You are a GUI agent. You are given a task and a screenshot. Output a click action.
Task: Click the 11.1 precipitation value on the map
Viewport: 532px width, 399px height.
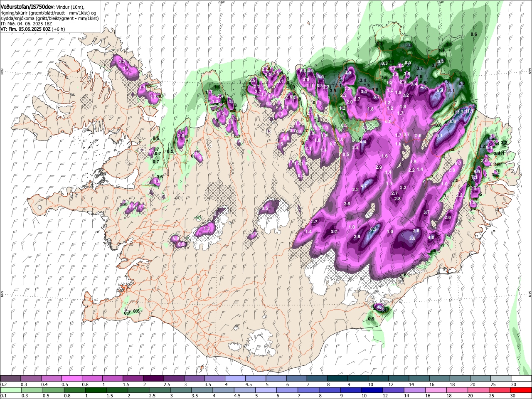[x=469, y=111]
